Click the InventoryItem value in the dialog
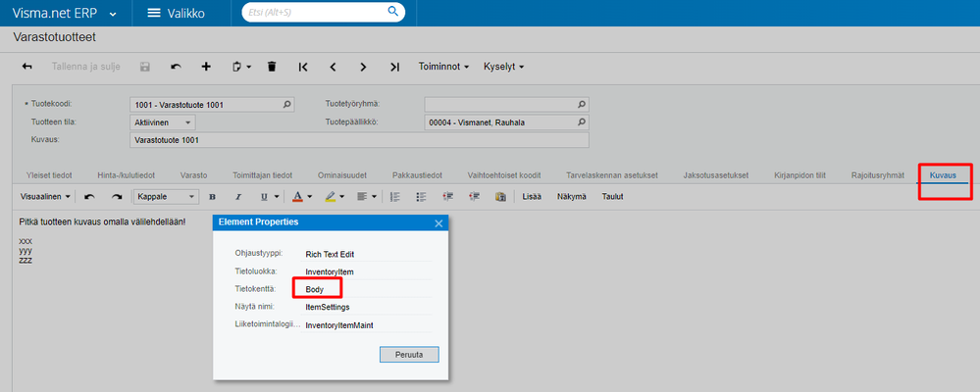Viewport: 980px width, 392px height. (330, 272)
